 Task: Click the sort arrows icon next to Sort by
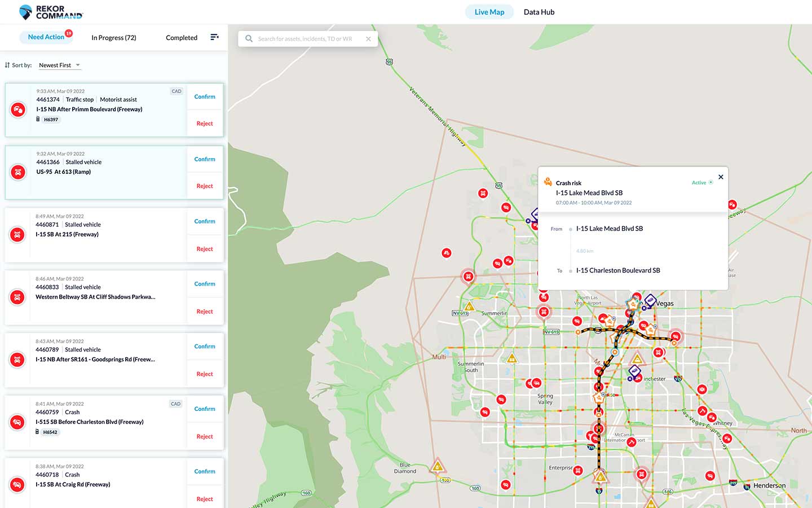[x=7, y=65]
